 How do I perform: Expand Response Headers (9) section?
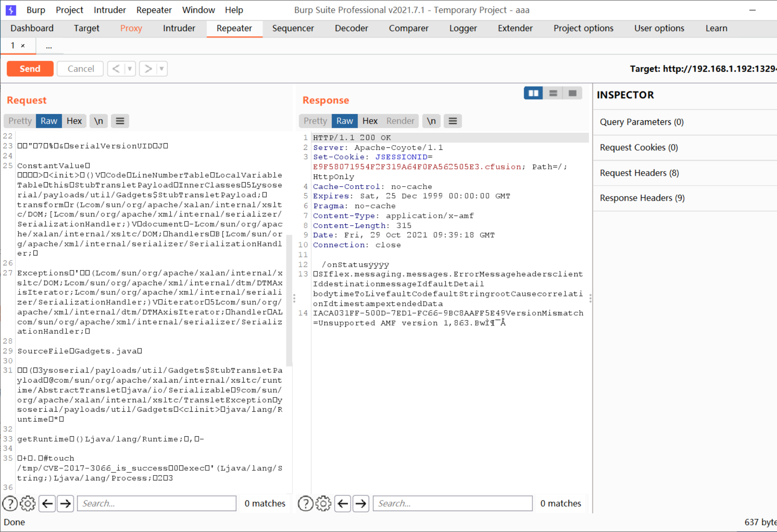click(685, 198)
